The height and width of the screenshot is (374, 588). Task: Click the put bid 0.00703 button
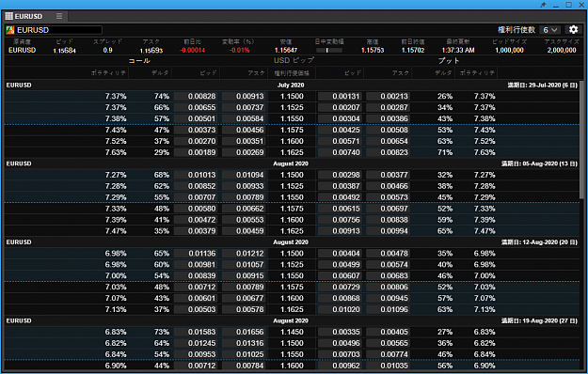340,354
